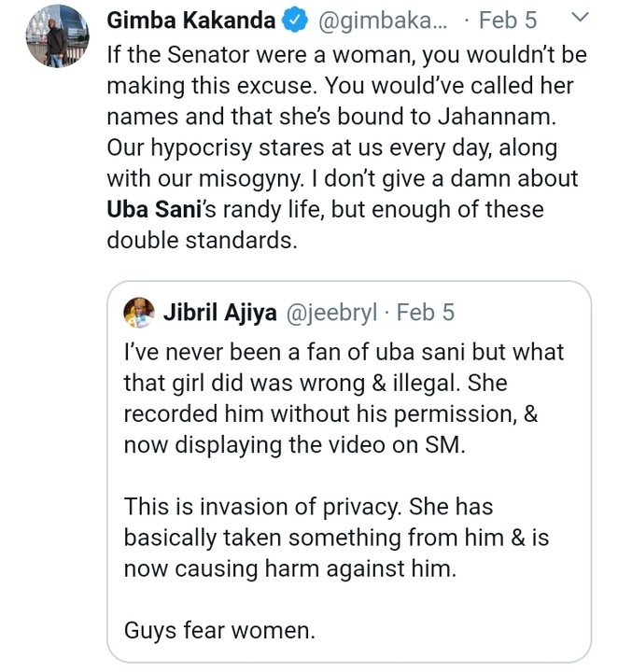This screenshot has height=672, width=618.
Task: Click 'now displaying the video on SM.' line
Action: [x=294, y=445]
